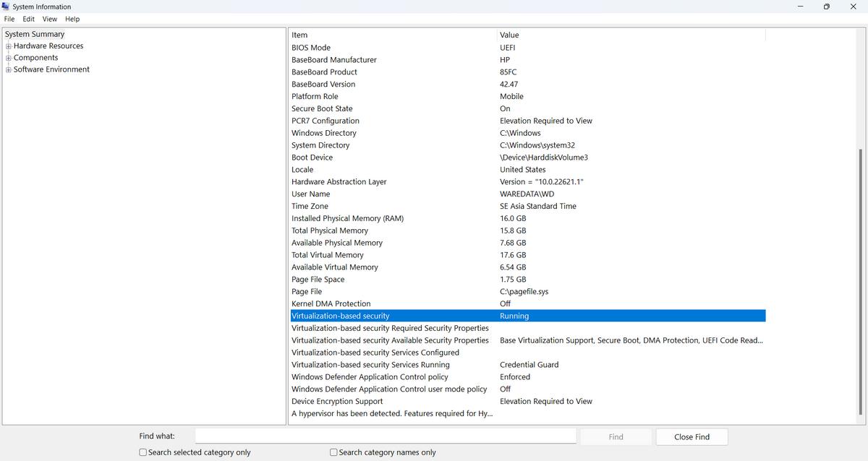Click the Find button
This screenshot has height=461, width=868.
coord(616,437)
